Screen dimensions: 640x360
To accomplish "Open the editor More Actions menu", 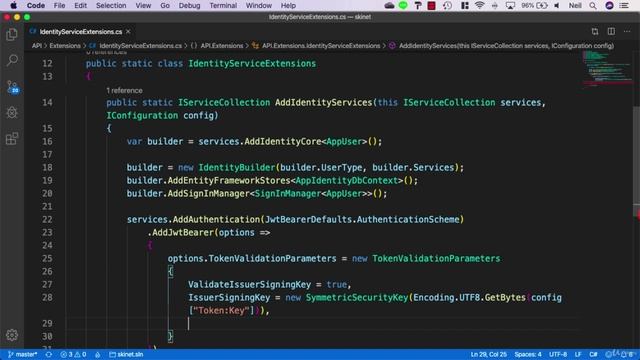I will pos(627,31).
